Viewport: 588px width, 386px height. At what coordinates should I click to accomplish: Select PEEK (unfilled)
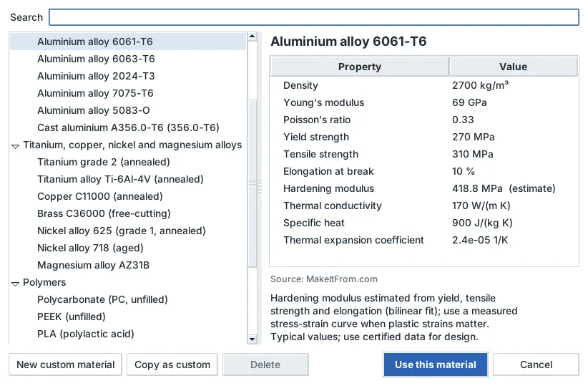(128, 317)
